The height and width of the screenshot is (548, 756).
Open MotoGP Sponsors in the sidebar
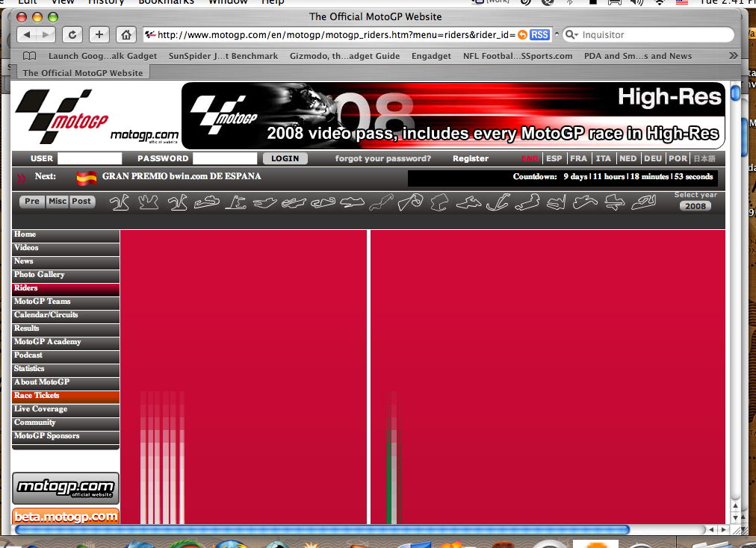click(66, 438)
